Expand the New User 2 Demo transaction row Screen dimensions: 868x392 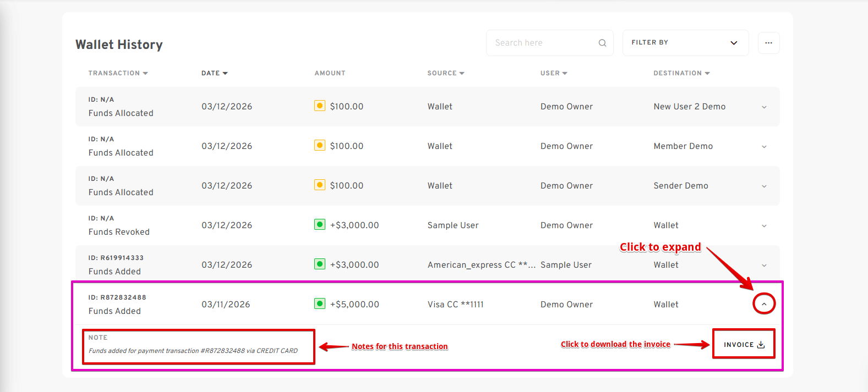764,107
